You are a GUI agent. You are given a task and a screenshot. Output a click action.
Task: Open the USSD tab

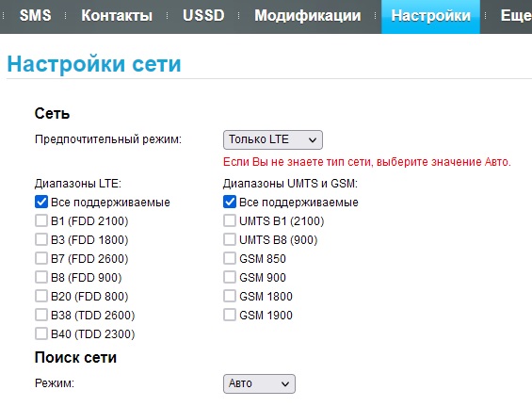(x=203, y=16)
